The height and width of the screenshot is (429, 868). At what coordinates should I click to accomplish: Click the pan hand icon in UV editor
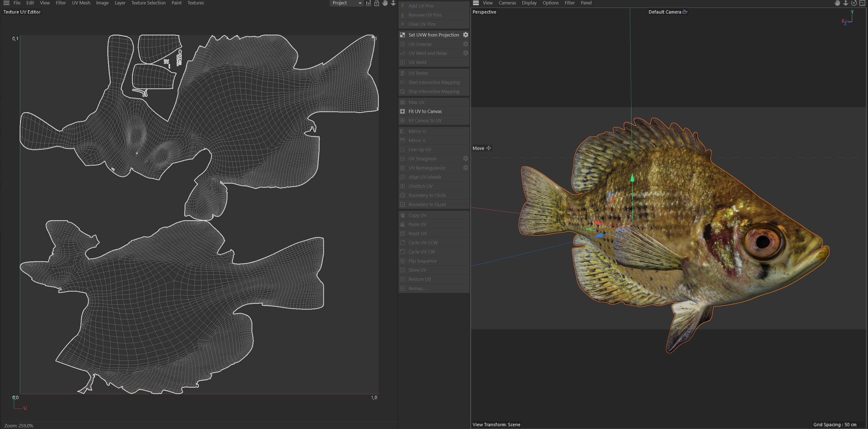385,3
